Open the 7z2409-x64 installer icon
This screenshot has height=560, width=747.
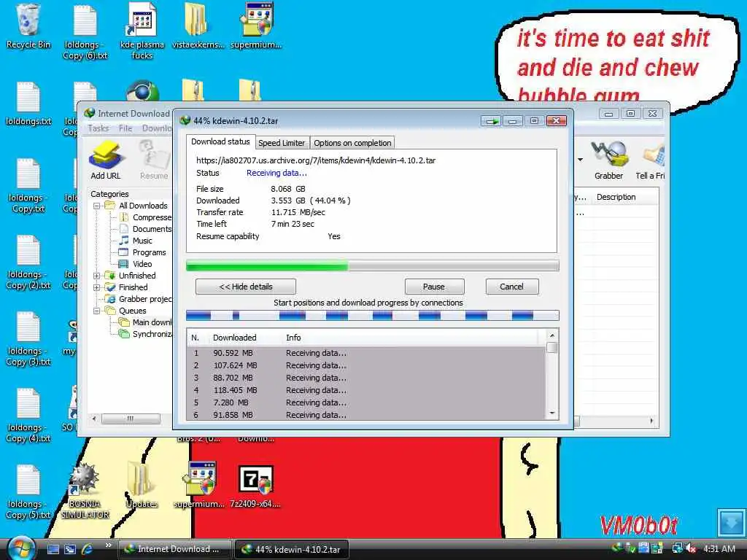pyautogui.click(x=256, y=486)
